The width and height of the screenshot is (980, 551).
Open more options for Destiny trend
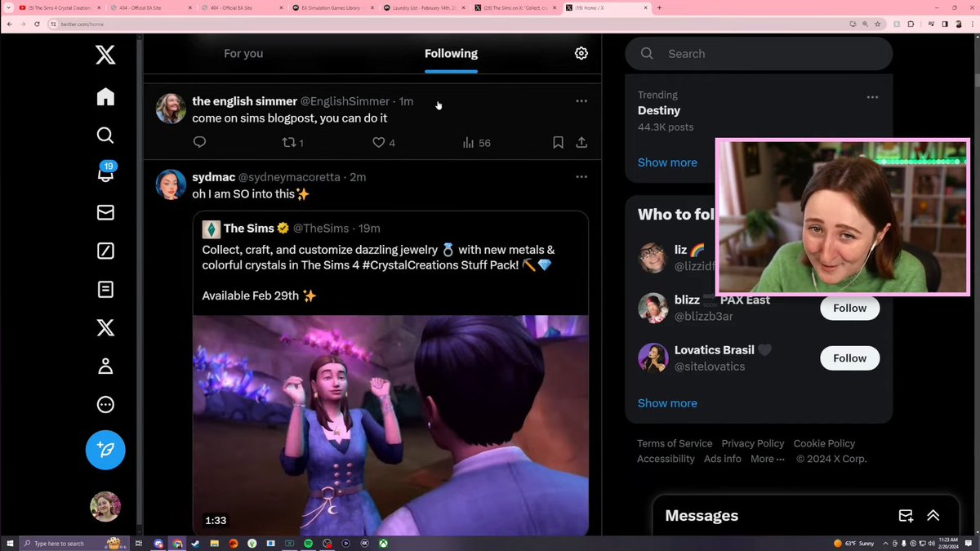872,97
